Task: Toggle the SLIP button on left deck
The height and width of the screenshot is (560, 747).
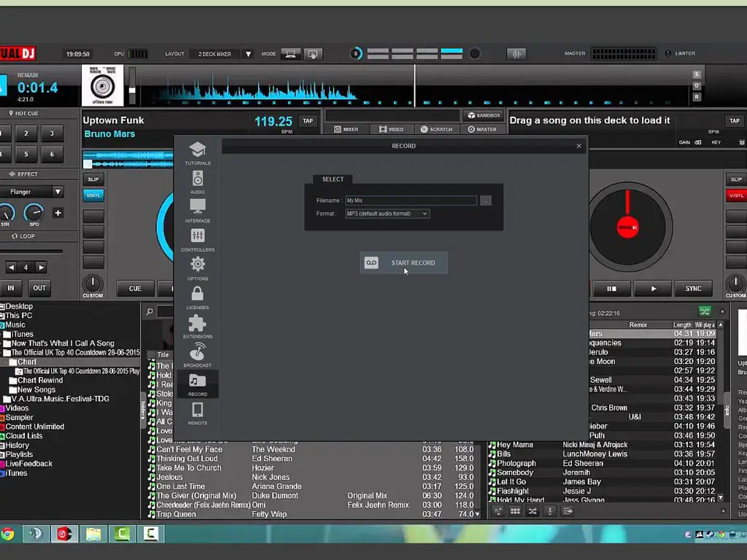Action: tap(93, 179)
